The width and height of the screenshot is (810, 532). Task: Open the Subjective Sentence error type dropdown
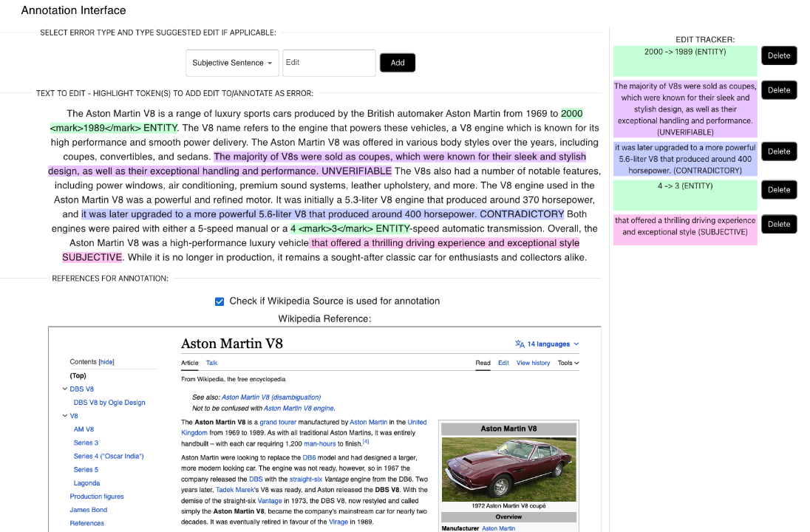[232, 64]
